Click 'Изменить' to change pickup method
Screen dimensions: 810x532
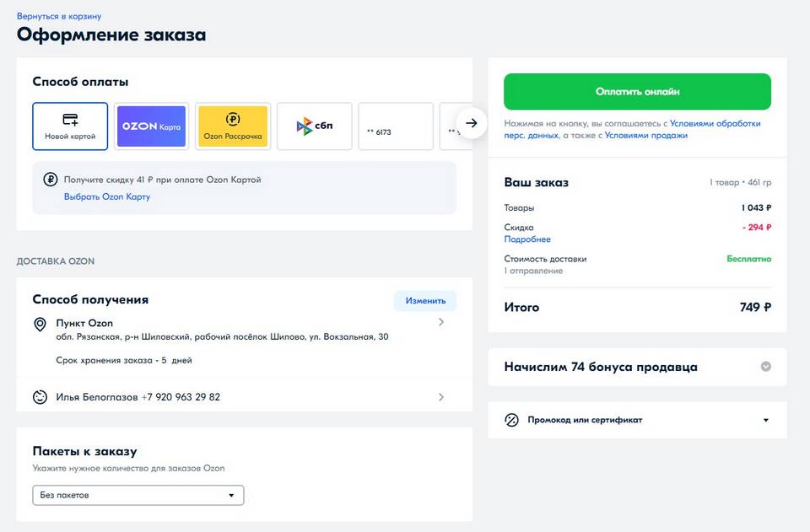(x=425, y=301)
